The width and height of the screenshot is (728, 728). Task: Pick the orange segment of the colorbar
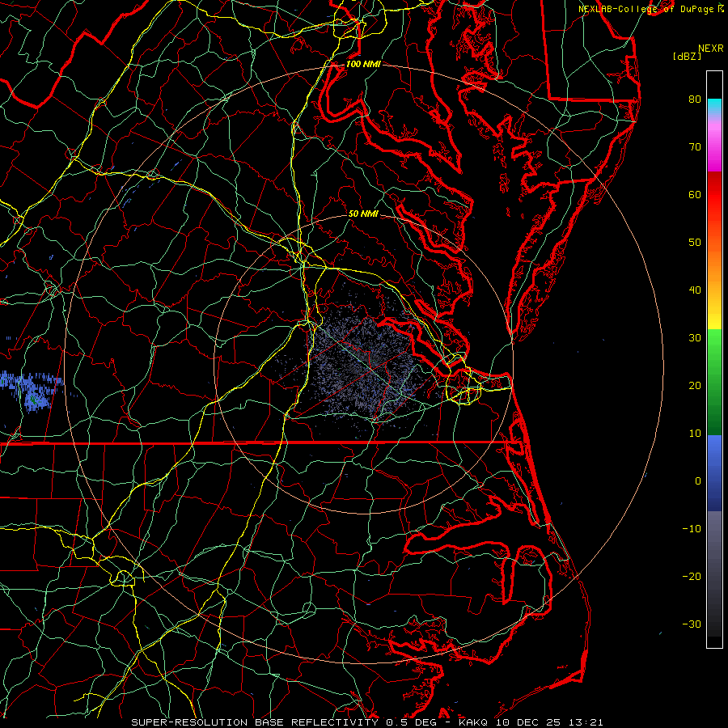[714, 260]
